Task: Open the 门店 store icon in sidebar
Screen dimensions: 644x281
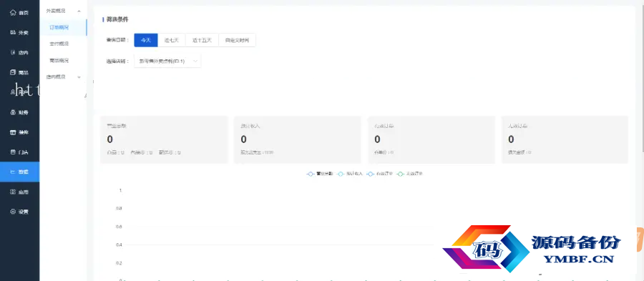Action: (x=13, y=152)
